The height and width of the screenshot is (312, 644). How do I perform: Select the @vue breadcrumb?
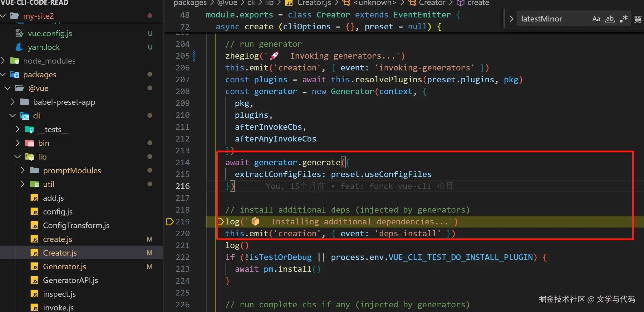(x=227, y=3)
